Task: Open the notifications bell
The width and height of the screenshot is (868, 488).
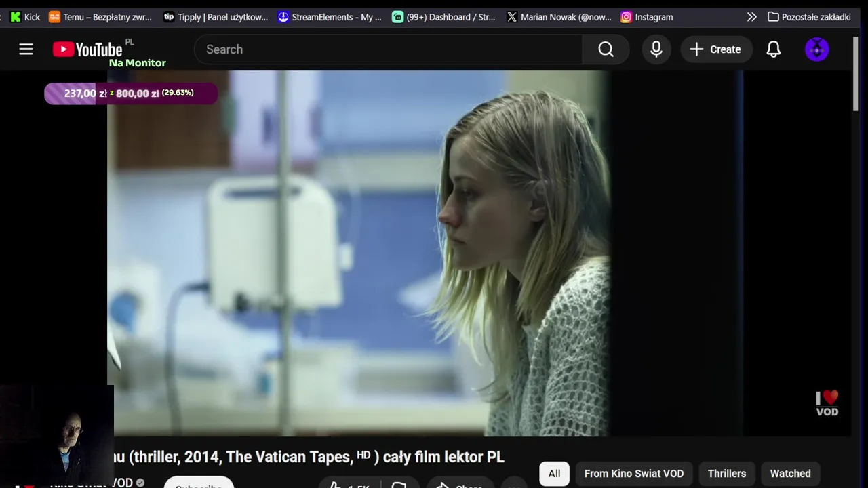Action: tap(774, 49)
